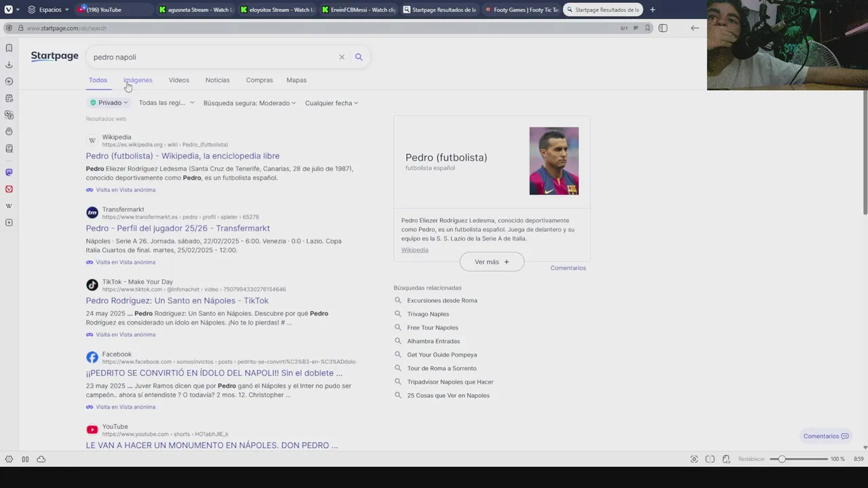Click the page tiling icon in status bar

tap(710, 459)
